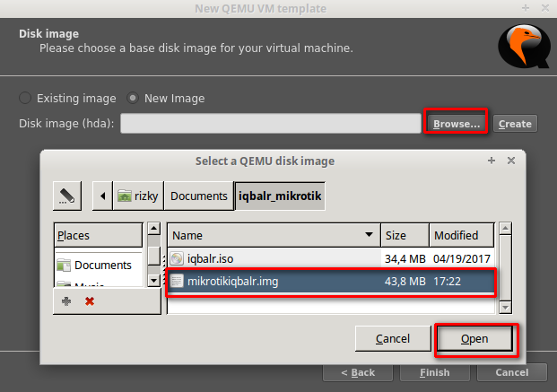
Task: Click the 17:22 modified time
Action: [447, 282]
